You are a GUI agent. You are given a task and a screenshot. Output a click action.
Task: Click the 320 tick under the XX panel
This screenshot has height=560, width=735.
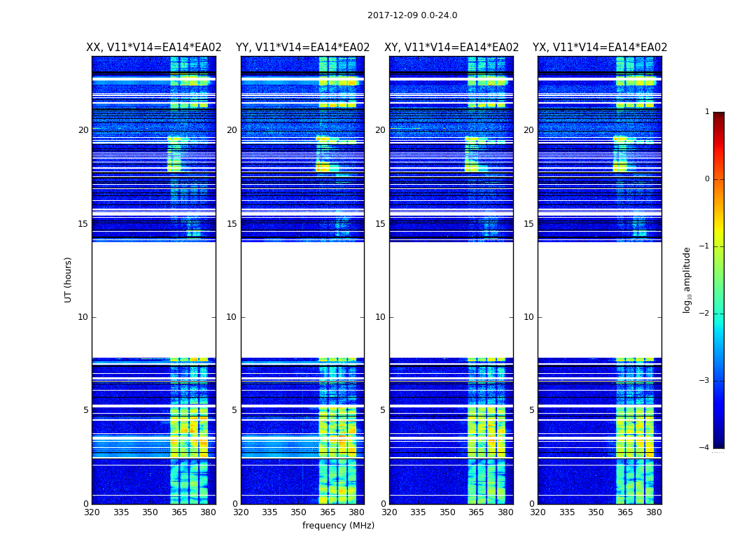(x=92, y=512)
